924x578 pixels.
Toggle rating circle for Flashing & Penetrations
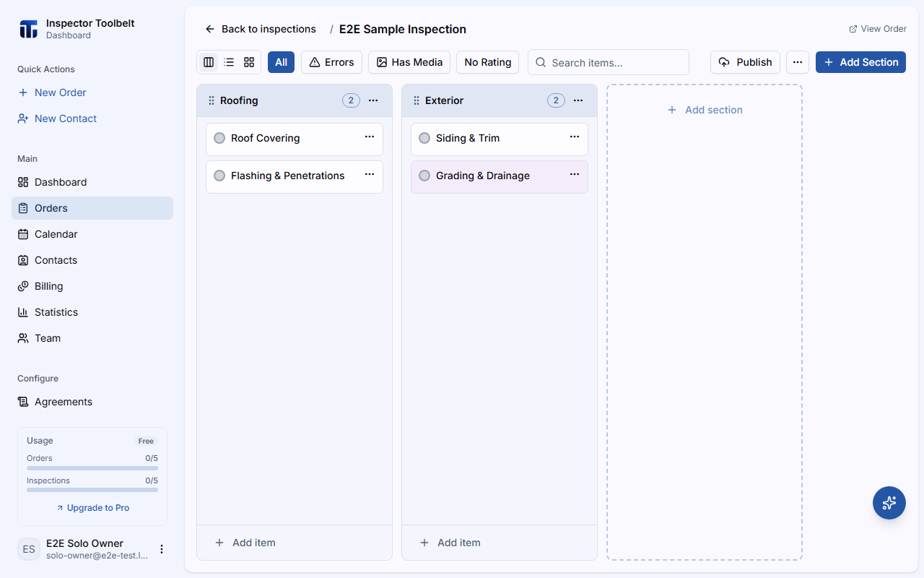[219, 176]
